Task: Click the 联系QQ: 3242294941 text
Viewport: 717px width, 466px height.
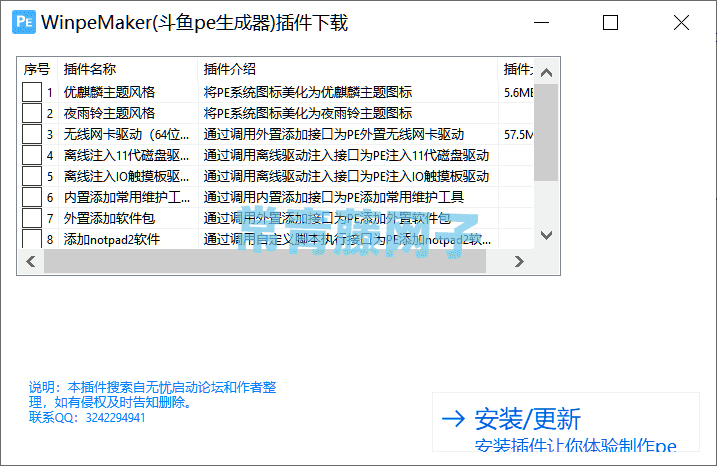Action: [x=87, y=418]
